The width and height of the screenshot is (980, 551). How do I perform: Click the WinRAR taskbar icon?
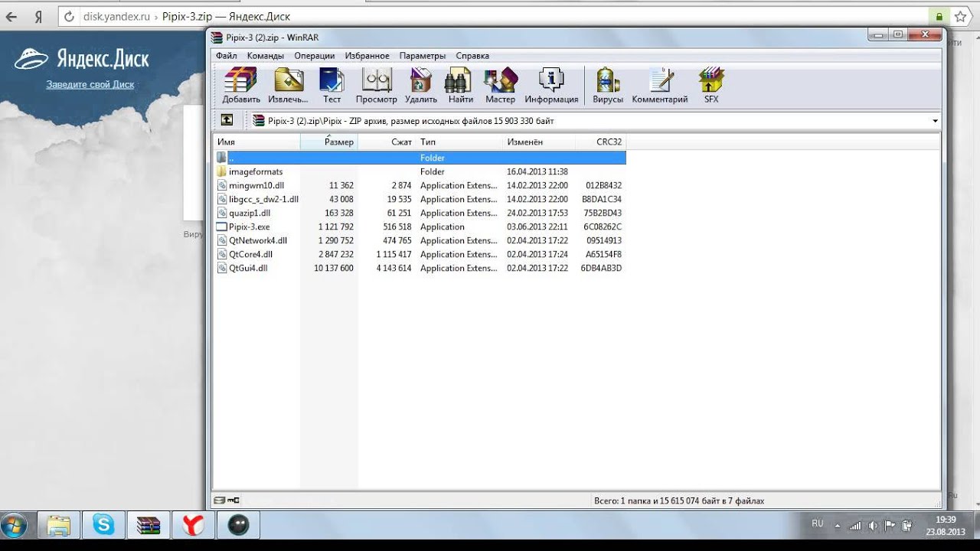click(148, 525)
